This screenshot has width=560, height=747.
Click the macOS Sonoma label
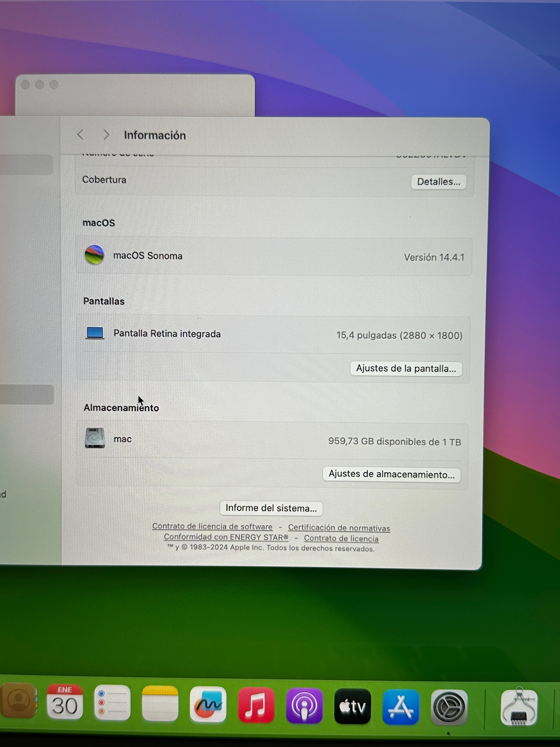(x=148, y=256)
